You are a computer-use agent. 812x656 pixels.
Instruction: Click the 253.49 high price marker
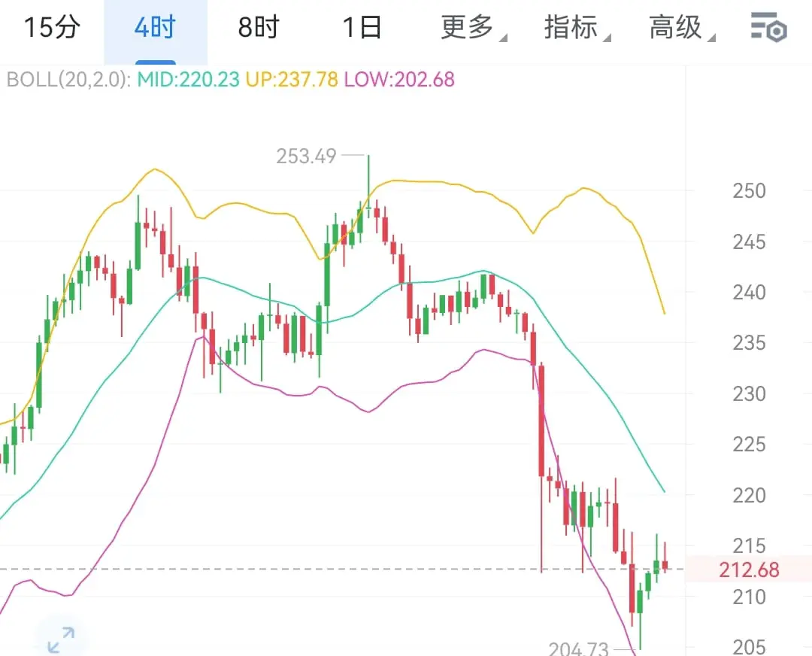306,156
